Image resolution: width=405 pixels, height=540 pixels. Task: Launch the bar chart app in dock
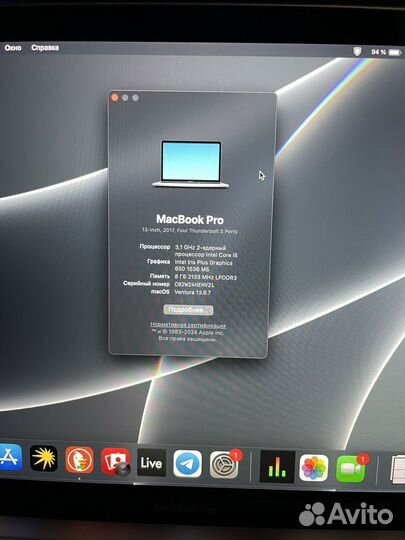[x=277, y=467]
